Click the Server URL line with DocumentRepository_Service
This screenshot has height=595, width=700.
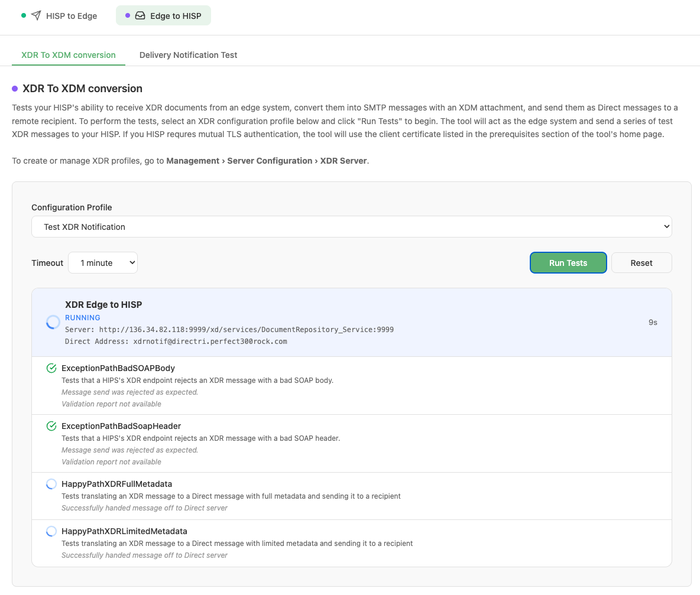[x=229, y=330]
